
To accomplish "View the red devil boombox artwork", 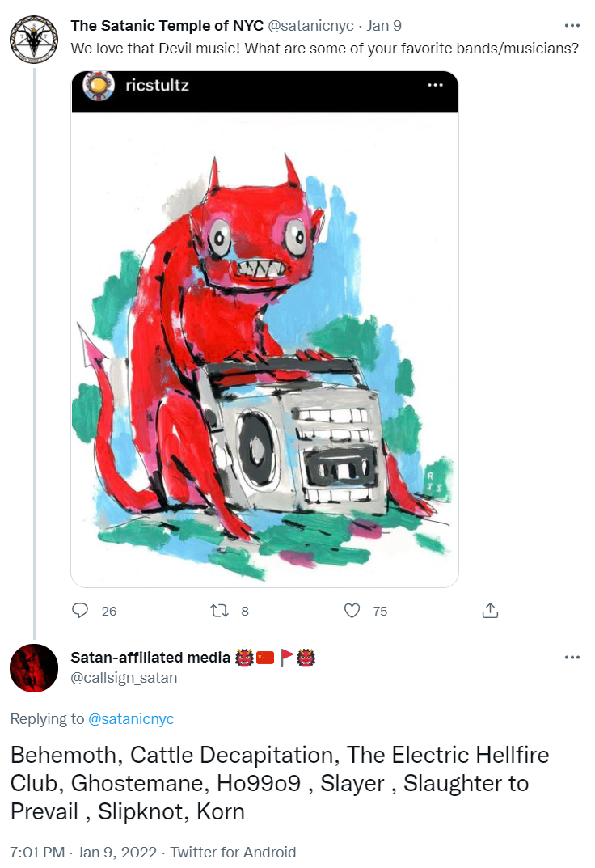I will pyautogui.click(x=265, y=349).
